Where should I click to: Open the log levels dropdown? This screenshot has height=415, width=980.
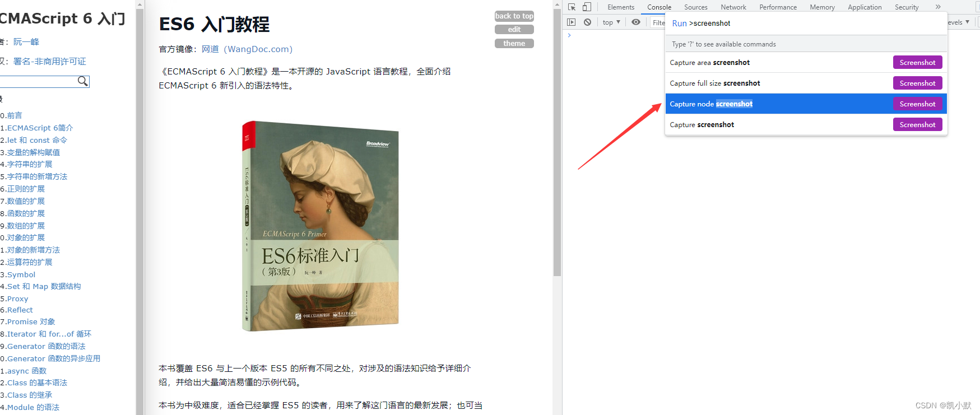(x=959, y=22)
